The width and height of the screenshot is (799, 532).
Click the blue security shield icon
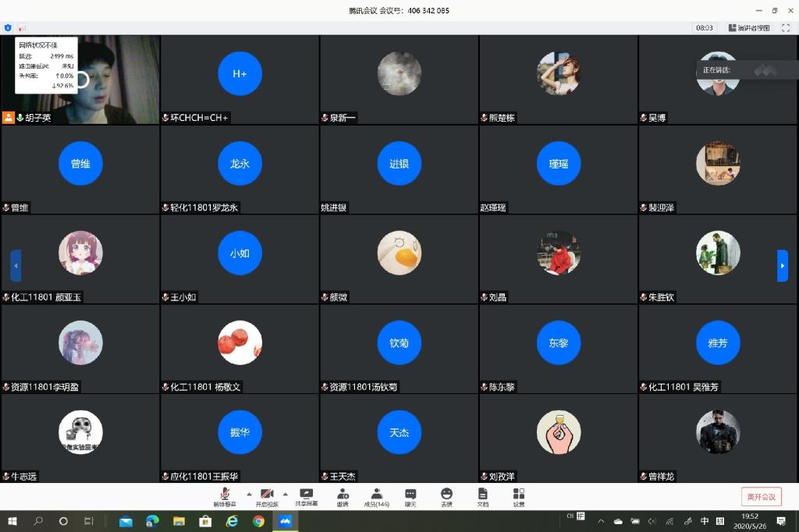coord(8,27)
